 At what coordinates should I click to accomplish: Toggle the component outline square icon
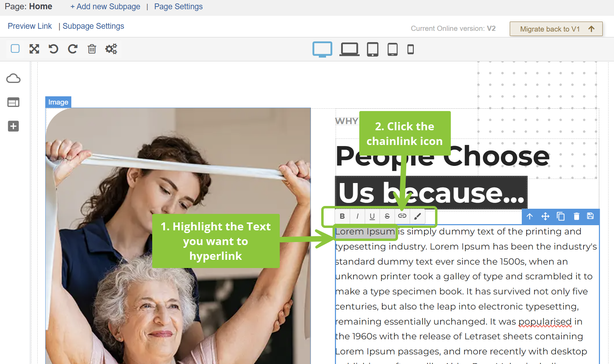pyautogui.click(x=15, y=49)
